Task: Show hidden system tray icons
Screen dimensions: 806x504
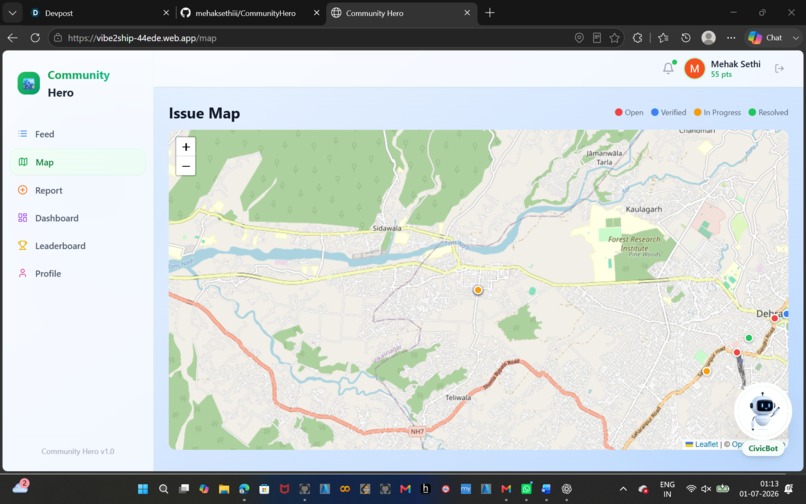Action: [x=623, y=489]
